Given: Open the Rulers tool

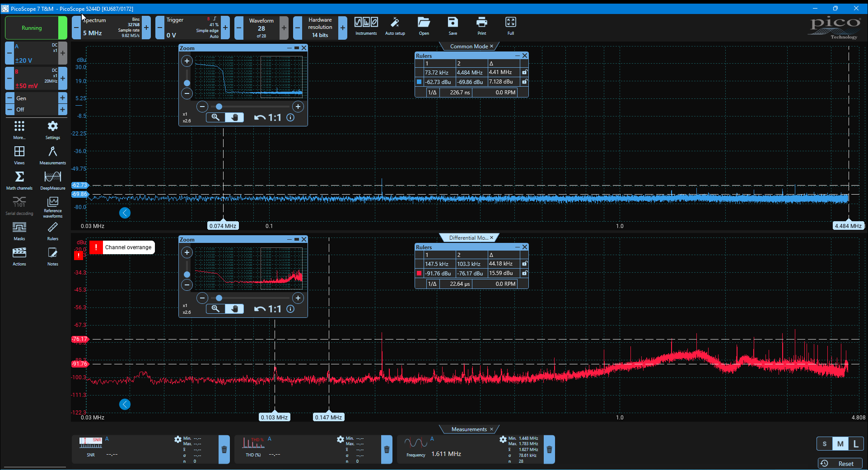Looking at the screenshot, I should tap(53, 231).
